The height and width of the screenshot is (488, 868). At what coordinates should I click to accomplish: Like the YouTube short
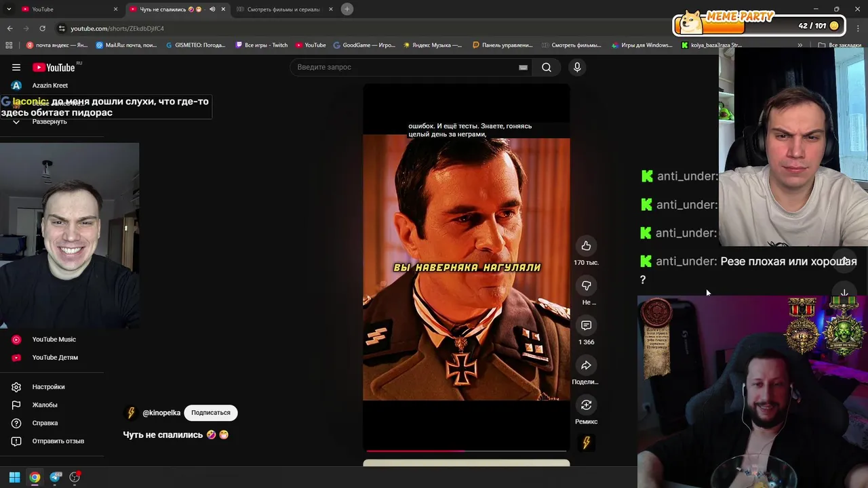586,246
